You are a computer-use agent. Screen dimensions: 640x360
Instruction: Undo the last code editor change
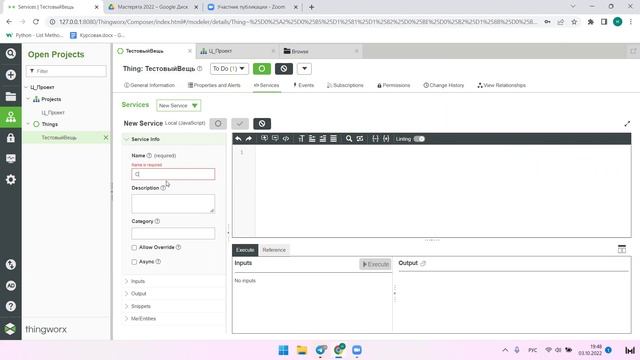(x=238, y=139)
